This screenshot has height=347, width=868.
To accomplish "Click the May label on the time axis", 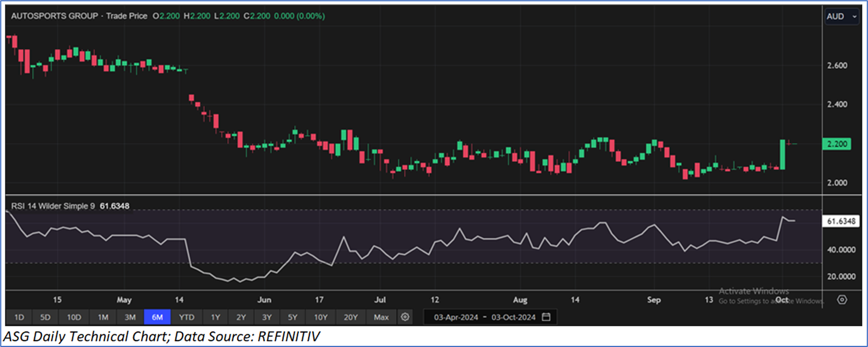I will click(x=125, y=300).
